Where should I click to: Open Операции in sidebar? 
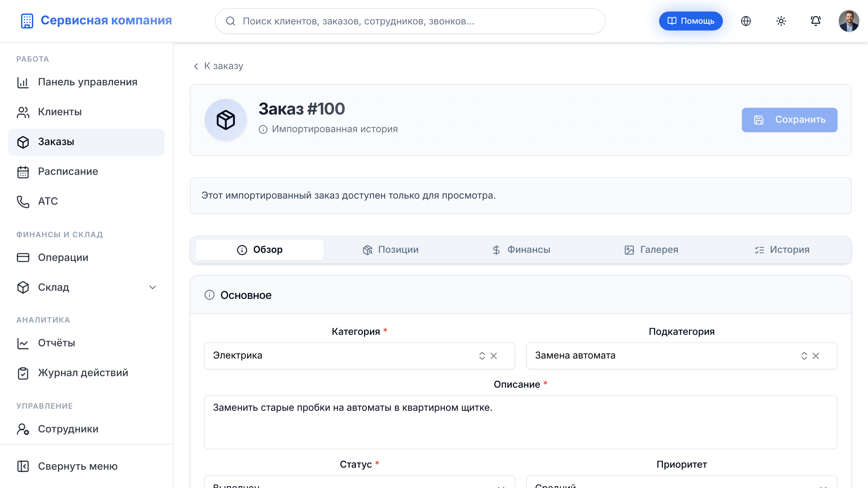point(86,258)
